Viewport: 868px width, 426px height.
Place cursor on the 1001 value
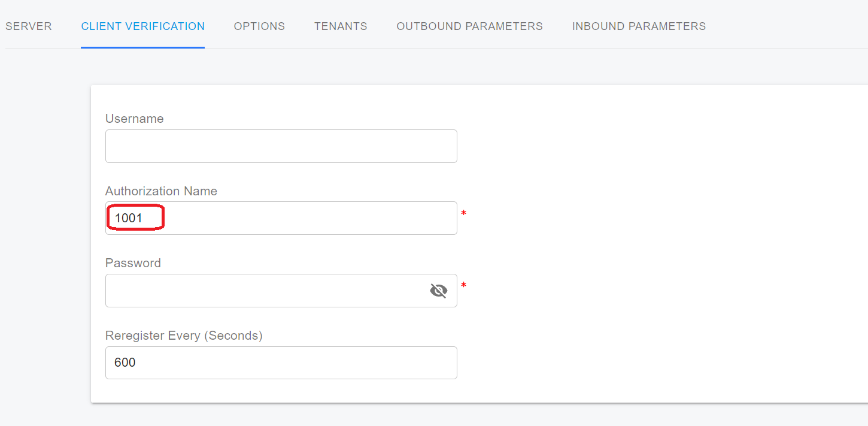tap(129, 218)
